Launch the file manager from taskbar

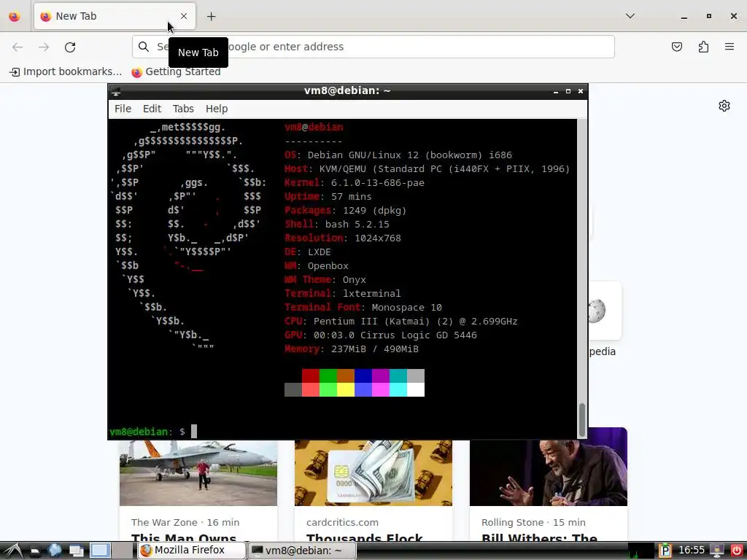coord(35,551)
